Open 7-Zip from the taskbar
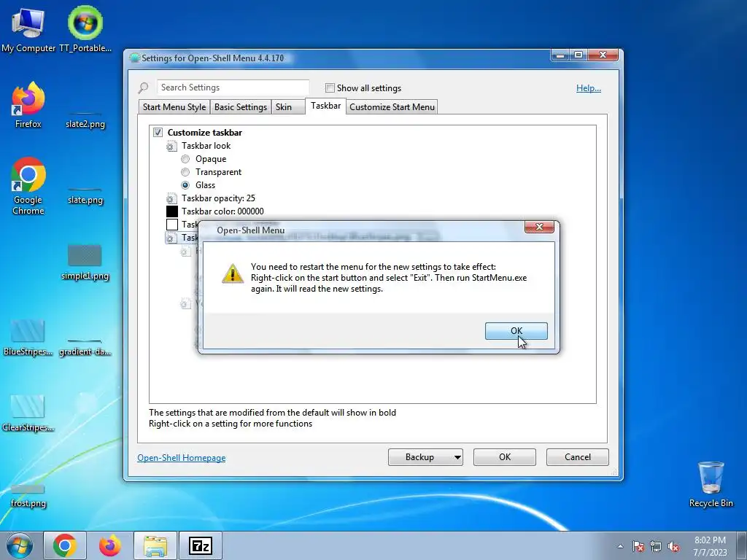The width and height of the screenshot is (747, 560). (x=200, y=545)
